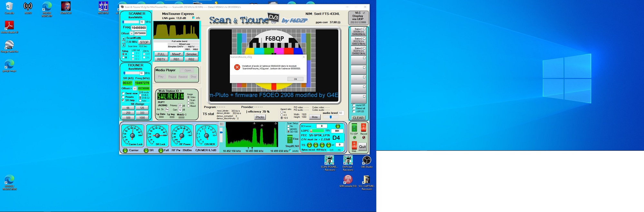This screenshot has width=644, height=212.
Task: Toggle the red Web rocker switch
Action: click(x=354, y=145)
